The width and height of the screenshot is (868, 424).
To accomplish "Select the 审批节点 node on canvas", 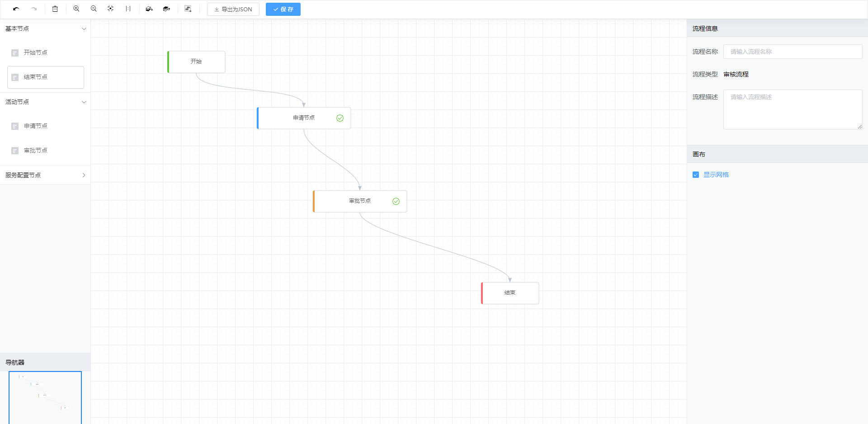I will point(360,201).
